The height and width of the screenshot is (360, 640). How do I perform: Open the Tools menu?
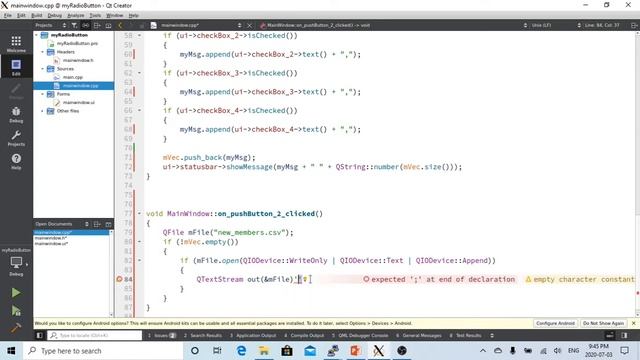[95, 16]
